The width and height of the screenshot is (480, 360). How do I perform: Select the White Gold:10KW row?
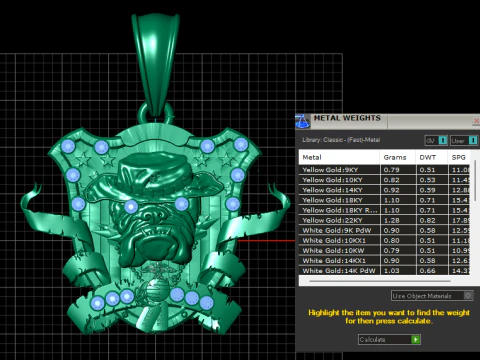[384, 250]
